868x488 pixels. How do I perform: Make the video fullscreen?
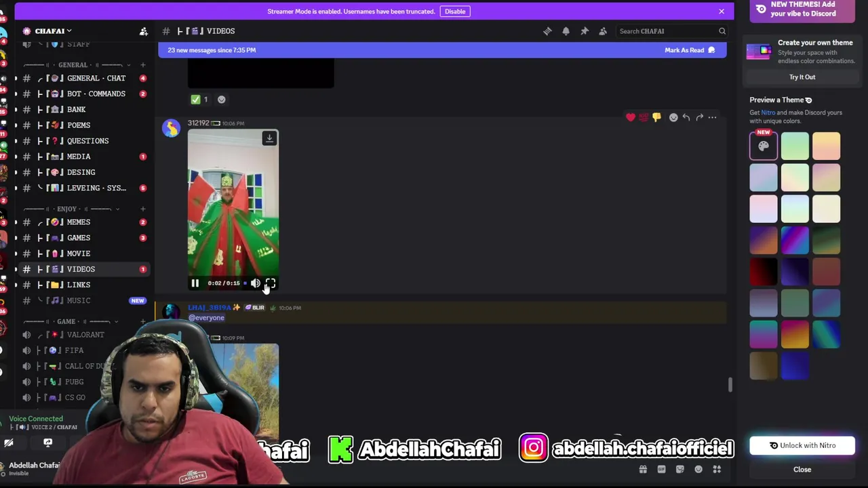(270, 283)
